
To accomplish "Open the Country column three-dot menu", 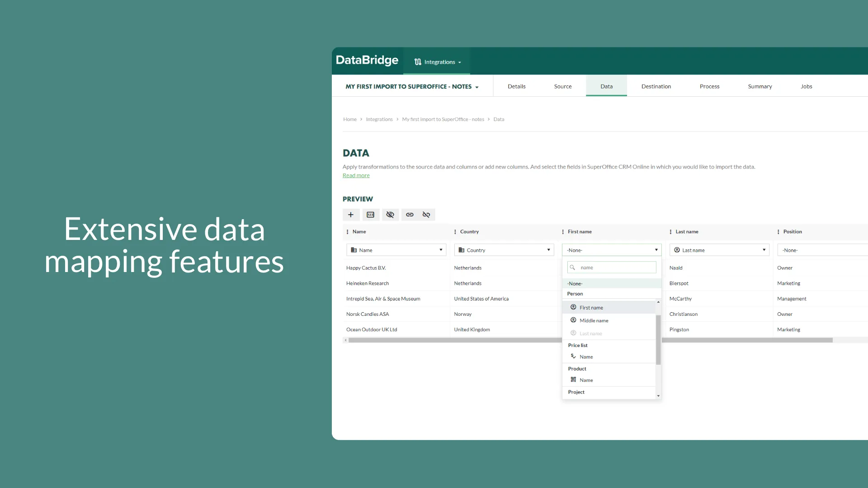I will (455, 232).
